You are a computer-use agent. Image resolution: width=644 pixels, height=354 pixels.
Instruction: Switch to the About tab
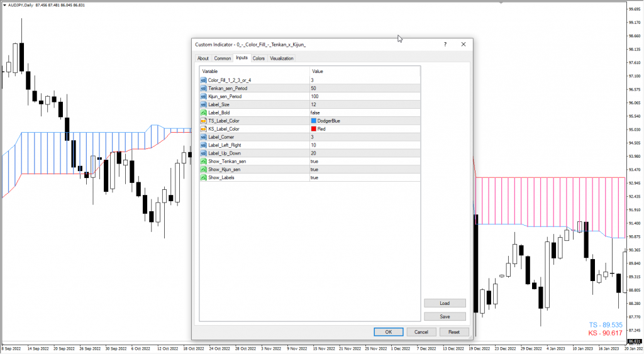(x=203, y=58)
